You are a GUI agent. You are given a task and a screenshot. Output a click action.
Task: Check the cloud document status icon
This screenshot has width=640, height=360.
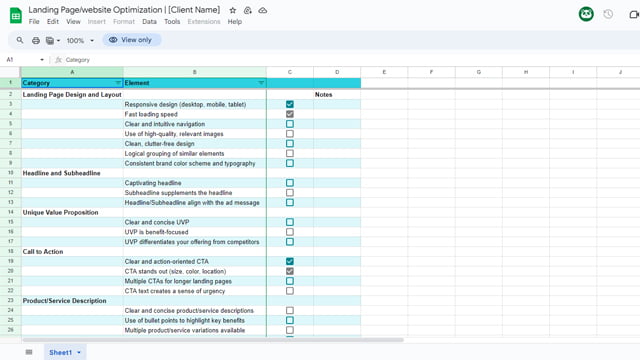pos(263,10)
